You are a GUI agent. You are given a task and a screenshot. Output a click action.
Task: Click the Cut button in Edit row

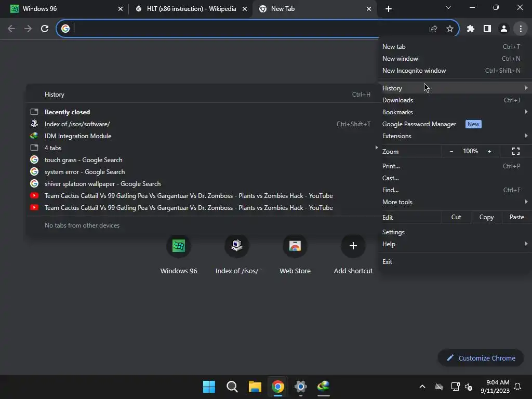[456, 217]
